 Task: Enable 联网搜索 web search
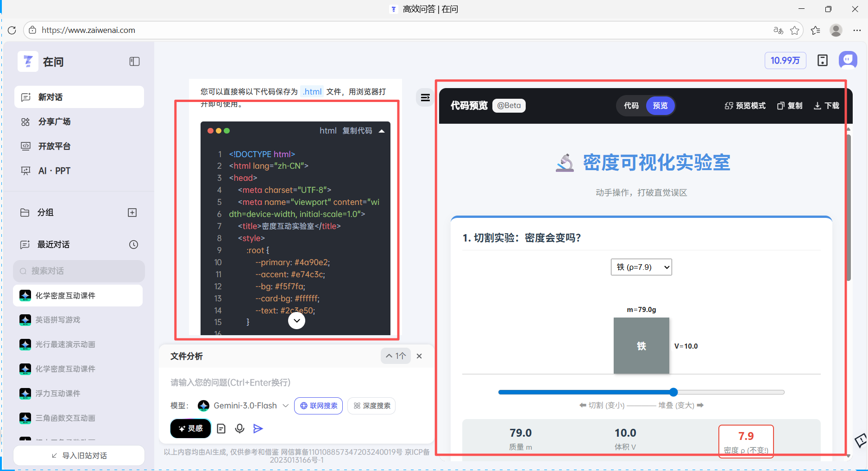coord(318,406)
